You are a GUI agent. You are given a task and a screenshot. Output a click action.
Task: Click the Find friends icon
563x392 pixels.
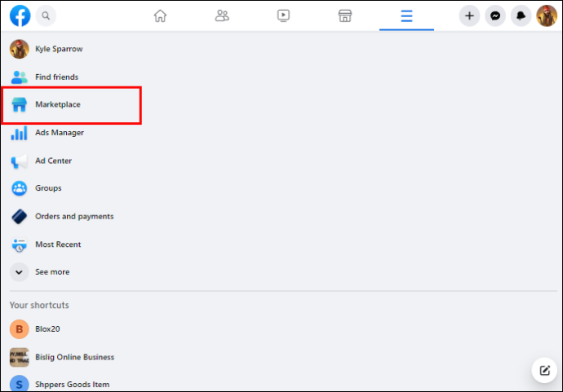click(20, 77)
